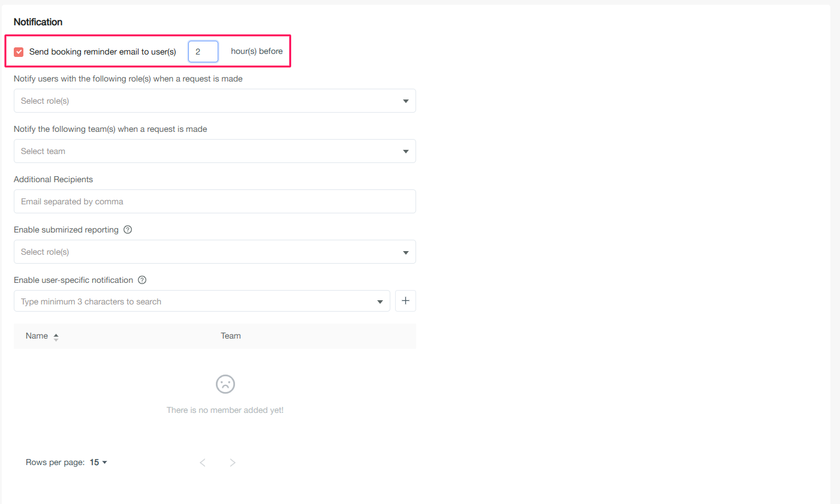Go to next page with right chevron
The width and height of the screenshot is (840, 504).
coord(233,462)
